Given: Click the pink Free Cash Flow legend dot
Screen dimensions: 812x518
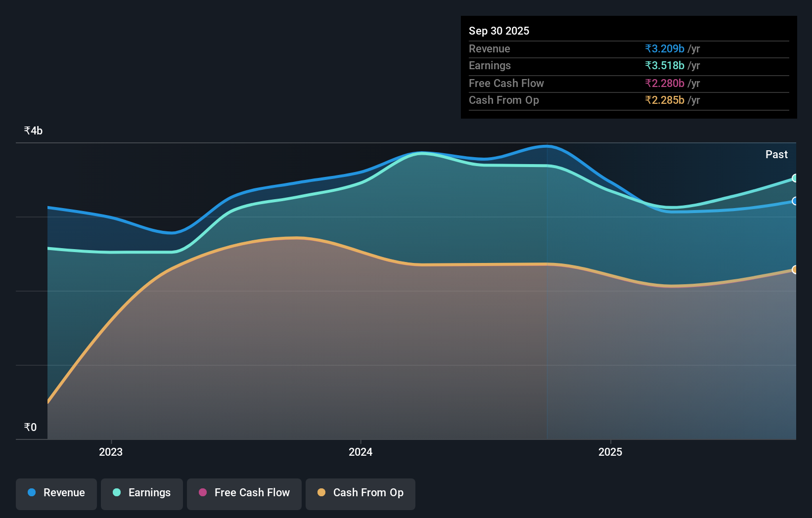Looking at the screenshot, I should click(x=202, y=493).
